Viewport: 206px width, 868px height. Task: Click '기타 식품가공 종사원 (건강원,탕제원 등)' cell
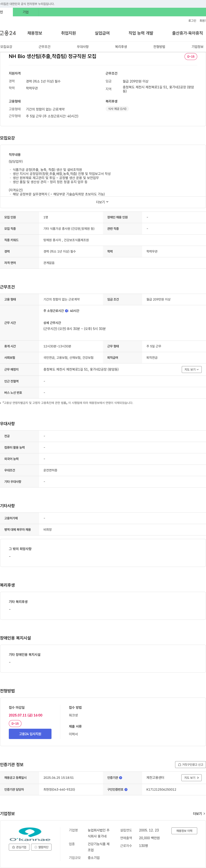[x=69, y=229]
